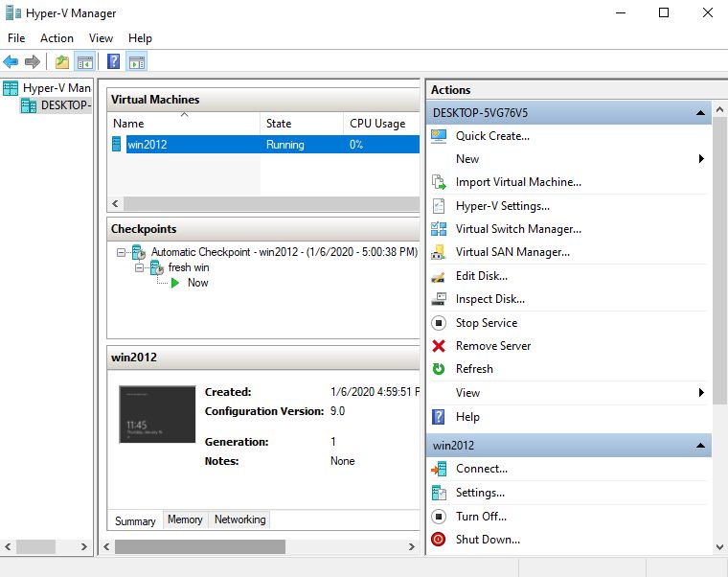Click Shut Down... action
This screenshot has height=577, width=728.
[488, 540]
